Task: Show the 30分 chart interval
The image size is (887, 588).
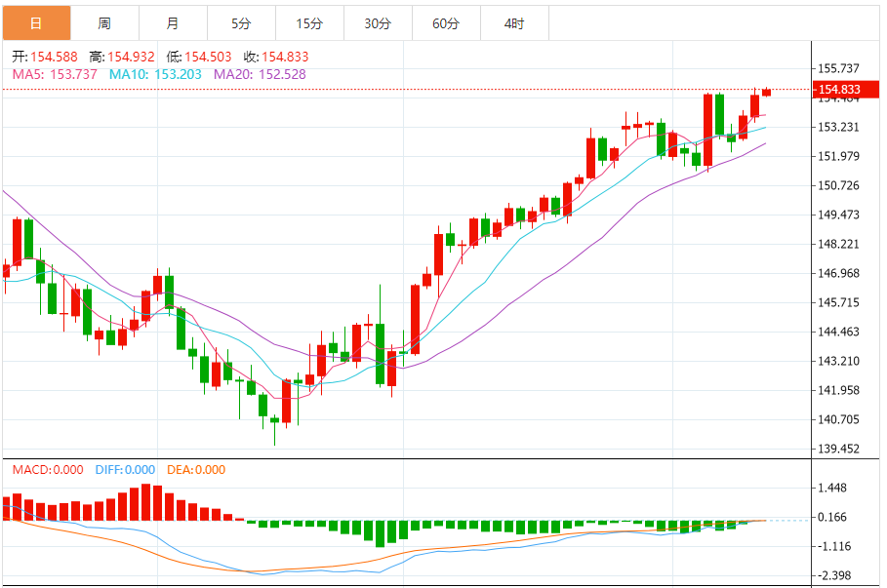Action: click(378, 22)
